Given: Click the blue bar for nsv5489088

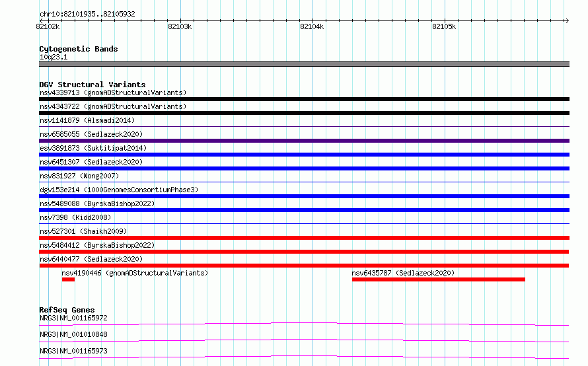Looking at the screenshot, I should (304, 210).
